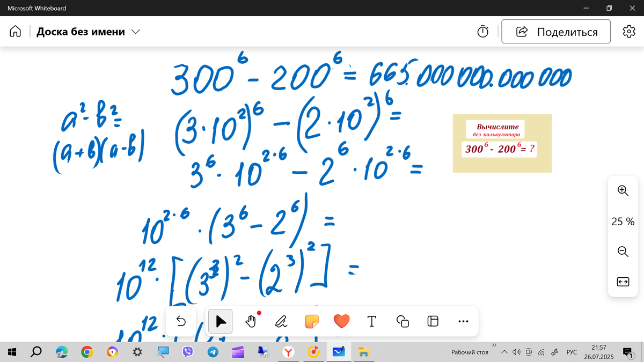Click the 25 % zoom level
This screenshot has height=362, width=644.
623,221
